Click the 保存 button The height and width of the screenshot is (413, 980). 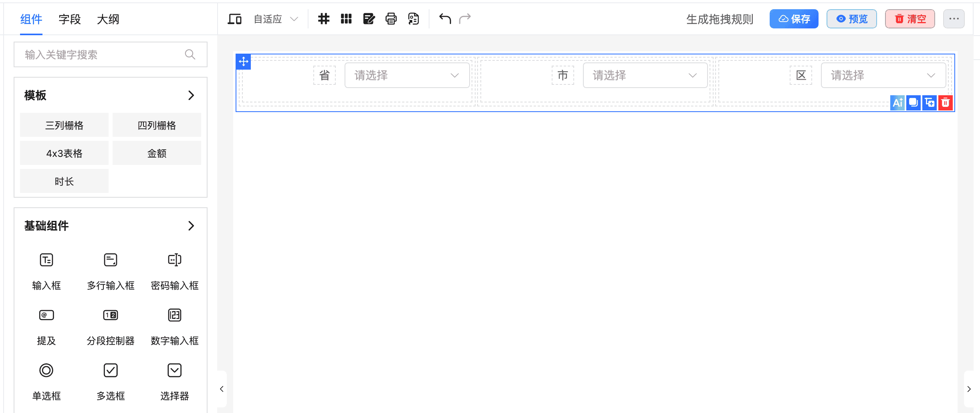[794, 19]
